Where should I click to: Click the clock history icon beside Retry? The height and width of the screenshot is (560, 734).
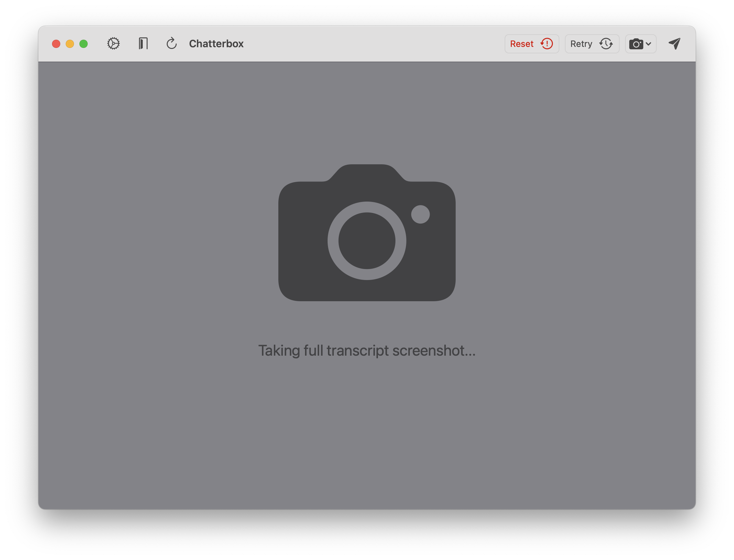606,43
